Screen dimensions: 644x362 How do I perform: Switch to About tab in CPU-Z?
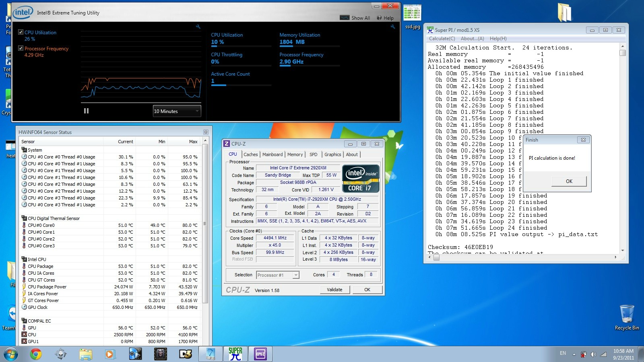tap(352, 154)
